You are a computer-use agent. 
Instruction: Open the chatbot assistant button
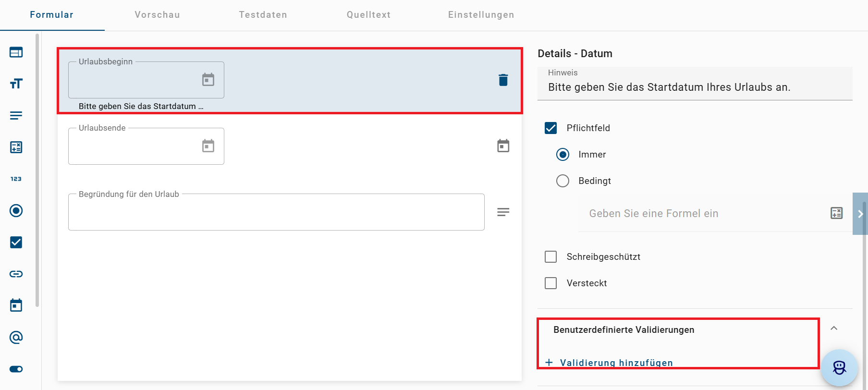point(839,368)
